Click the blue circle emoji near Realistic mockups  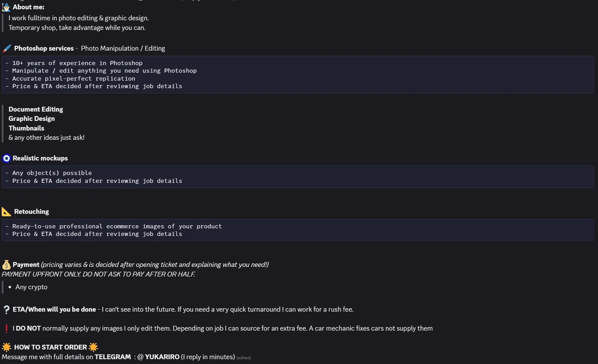(x=7, y=158)
